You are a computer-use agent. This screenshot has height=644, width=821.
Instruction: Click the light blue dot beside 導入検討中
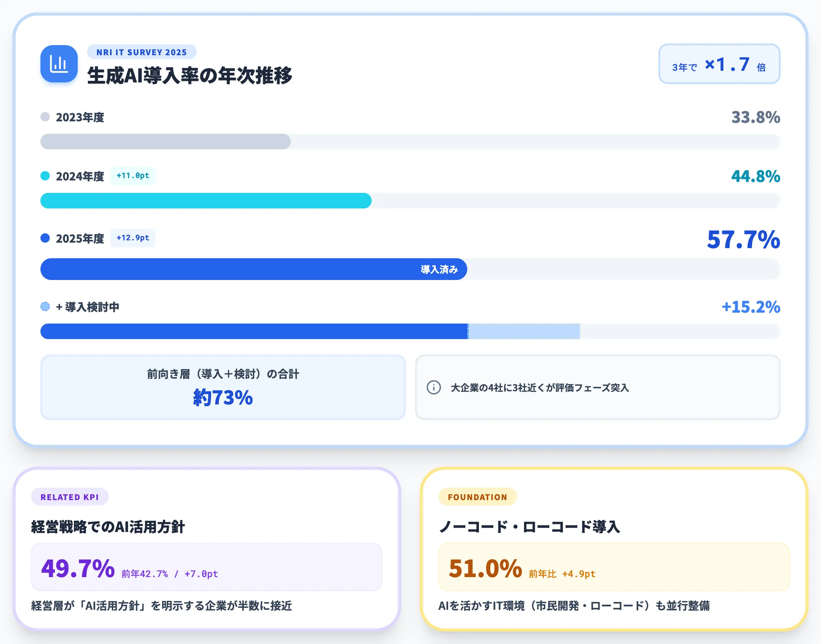[x=45, y=306]
